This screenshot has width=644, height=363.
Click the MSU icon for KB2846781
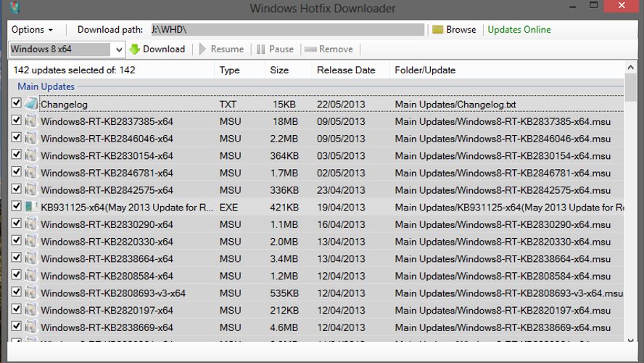30,173
